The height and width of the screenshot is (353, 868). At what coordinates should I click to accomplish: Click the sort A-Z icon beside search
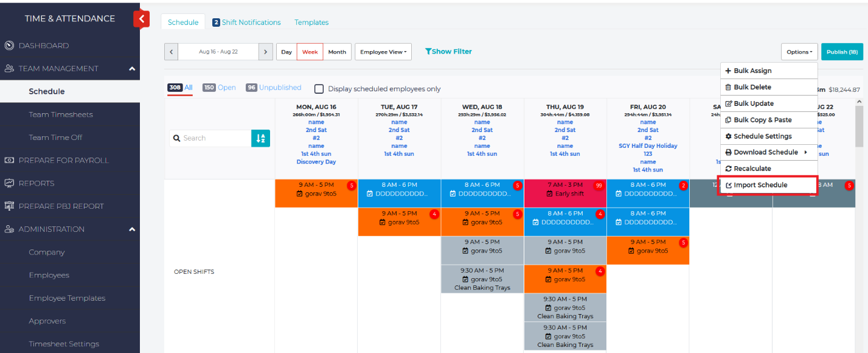(260, 138)
